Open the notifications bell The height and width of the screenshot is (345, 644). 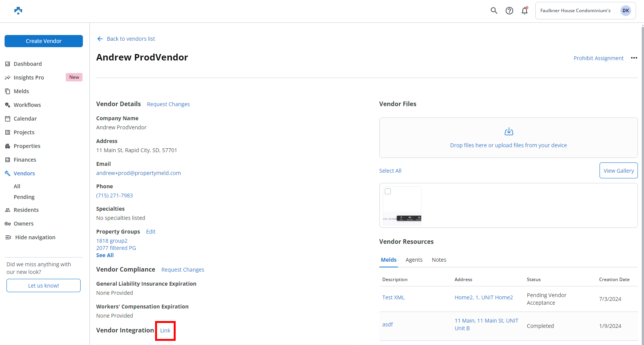pyautogui.click(x=525, y=11)
